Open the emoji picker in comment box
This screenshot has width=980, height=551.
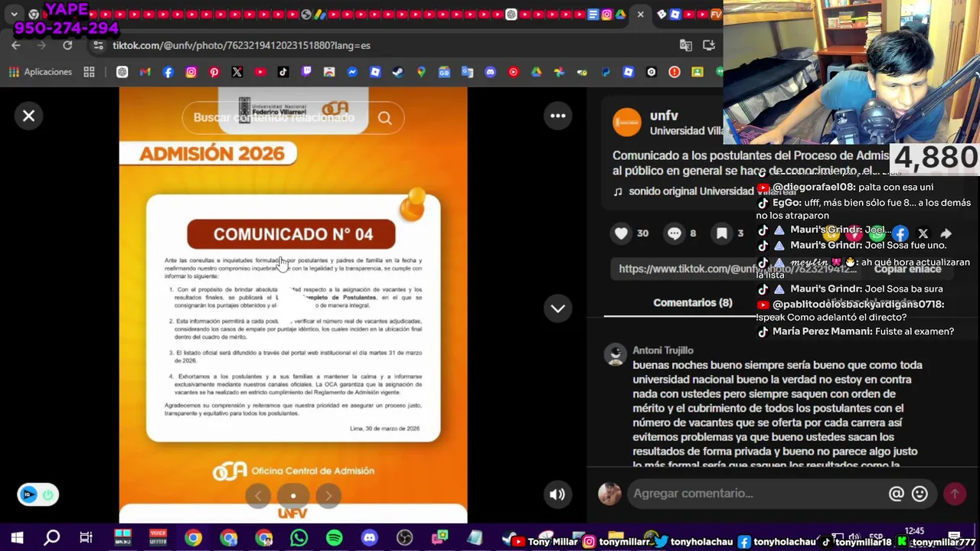coord(920,494)
